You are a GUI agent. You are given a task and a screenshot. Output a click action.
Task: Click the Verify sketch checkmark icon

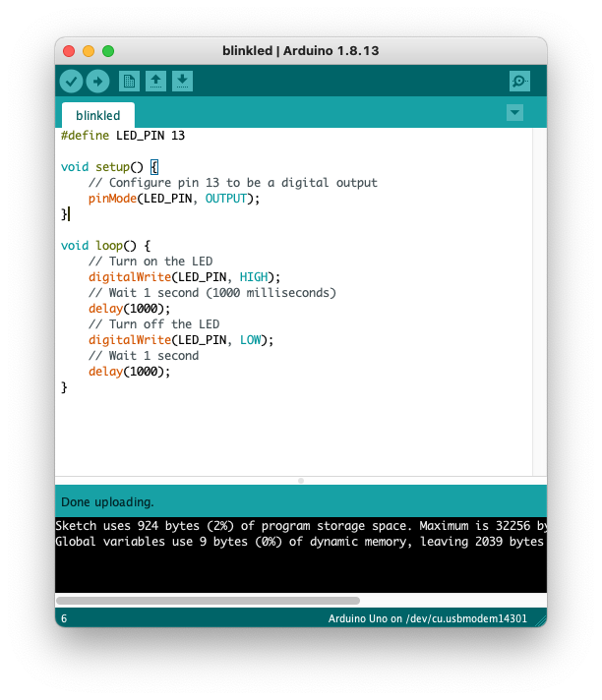click(71, 82)
